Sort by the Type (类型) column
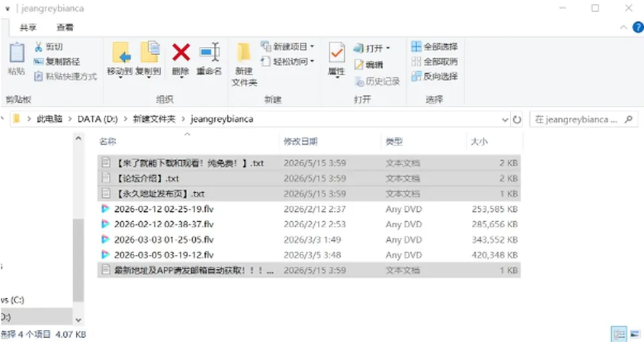This screenshot has width=644, height=342. (x=394, y=141)
